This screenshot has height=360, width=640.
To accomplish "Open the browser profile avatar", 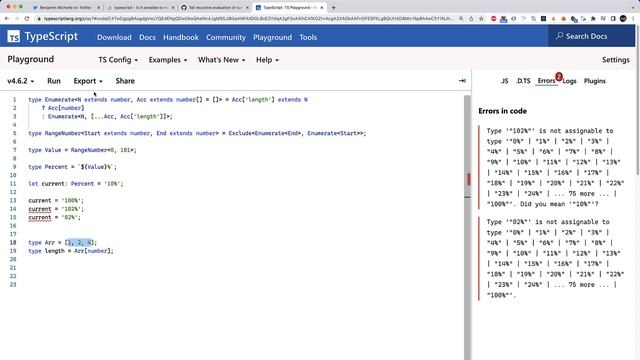I will (623, 18).
